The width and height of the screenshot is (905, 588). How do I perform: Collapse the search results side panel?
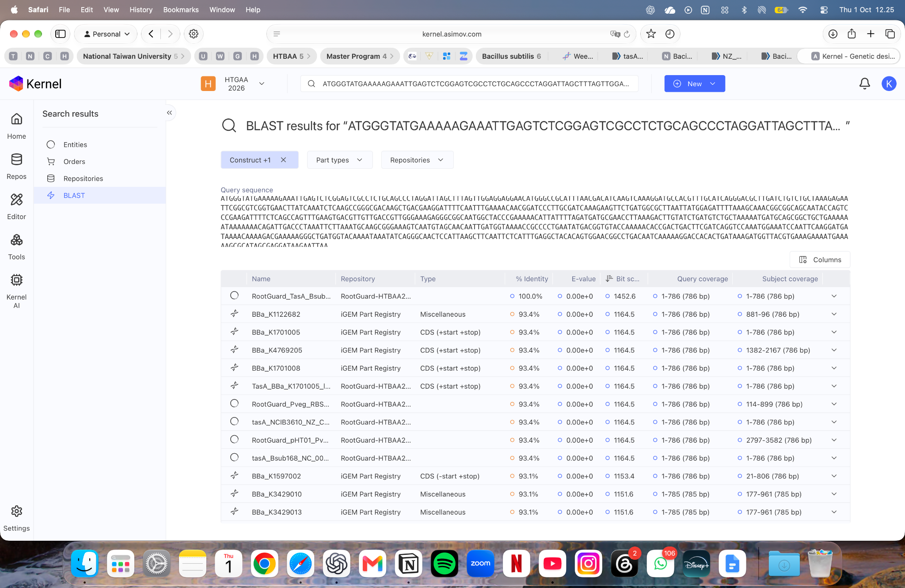(169, 113)
